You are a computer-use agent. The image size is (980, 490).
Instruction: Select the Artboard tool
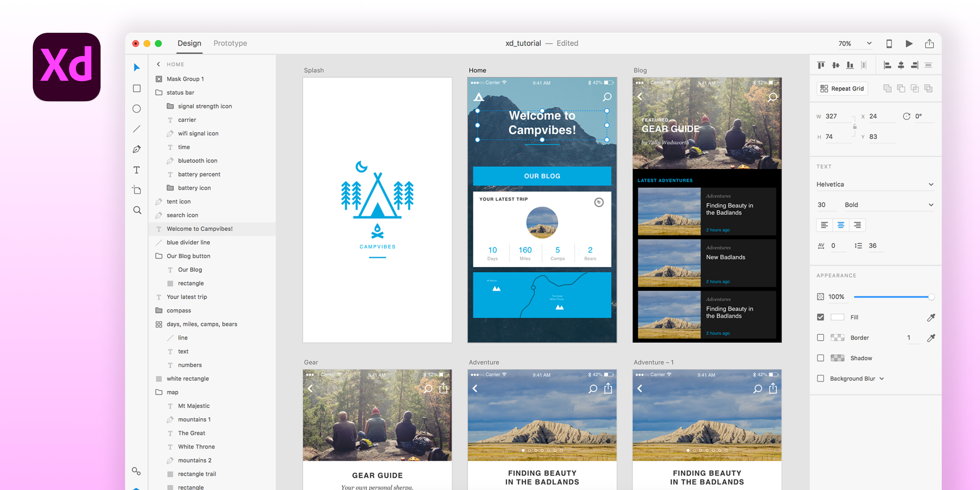137,190
